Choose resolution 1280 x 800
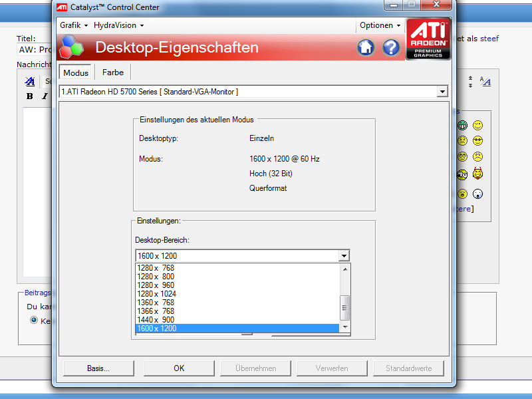This screenshot has height=399, width=532. (x=237, y=277)
